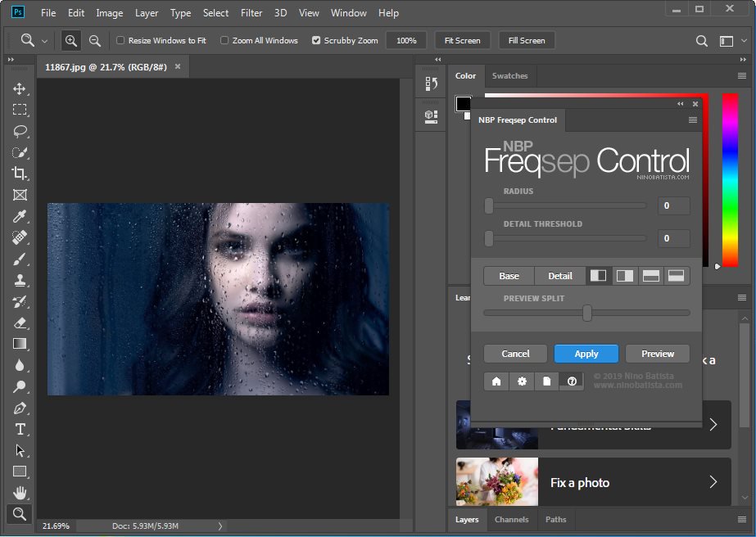Choose Zoom In mode in the options bar
Viewport: 756px width, 537px height.
[x=71, y=40]
